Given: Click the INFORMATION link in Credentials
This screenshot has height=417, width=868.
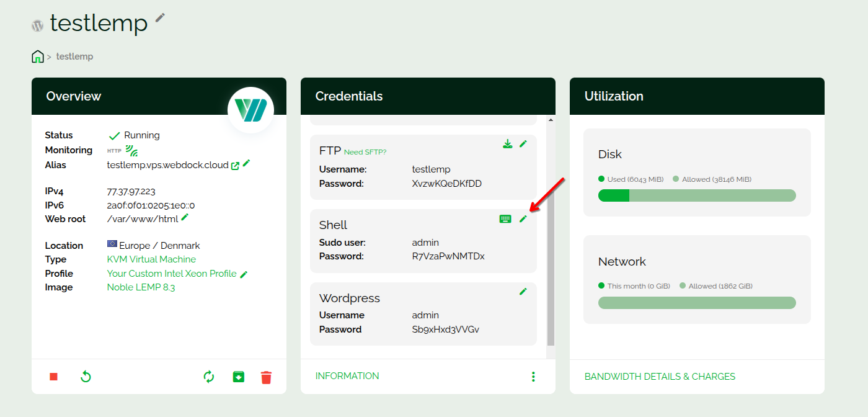Looking at the screenshot, I should 347,376.
